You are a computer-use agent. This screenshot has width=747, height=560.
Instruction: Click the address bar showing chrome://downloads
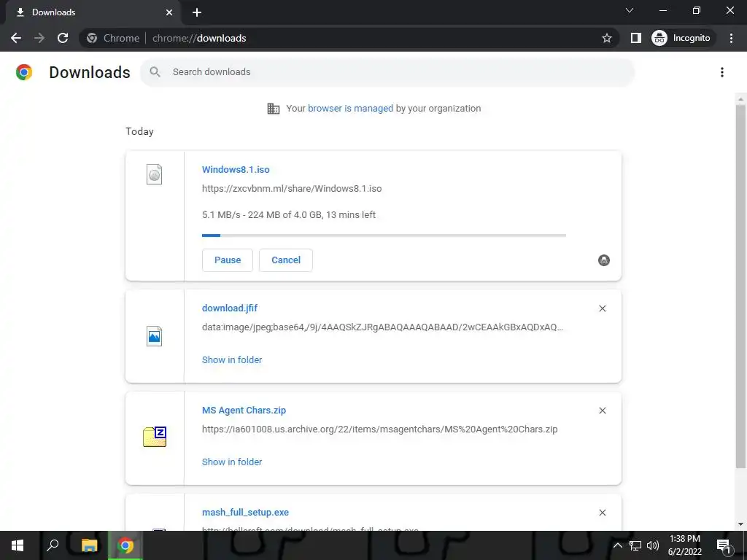pos(350,38)
